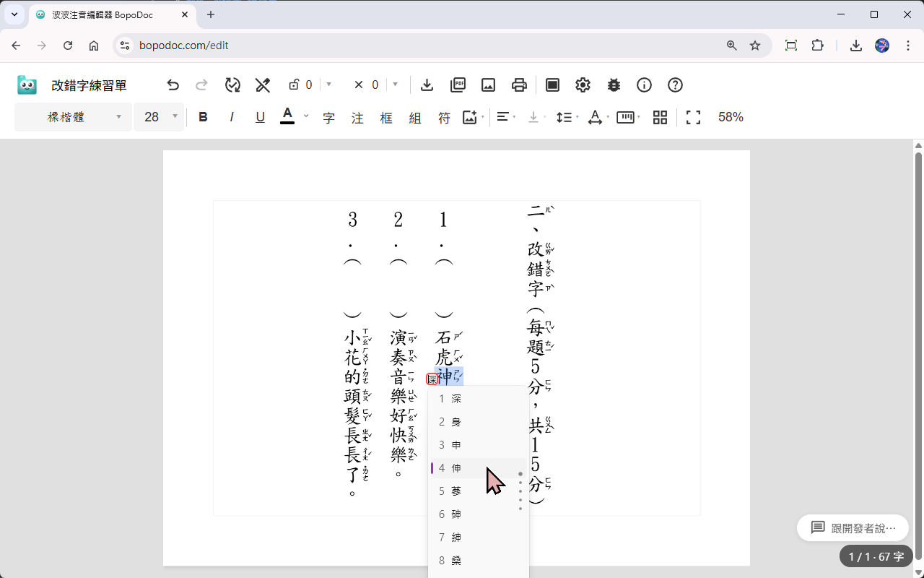Image resolution: width=924 pixels, height=578 pixels.
Task: Export the document as PDF
Action: 458,85
